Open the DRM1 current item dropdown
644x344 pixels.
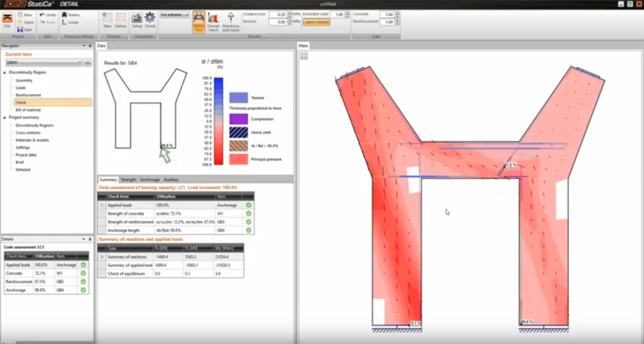click(44, 62)
